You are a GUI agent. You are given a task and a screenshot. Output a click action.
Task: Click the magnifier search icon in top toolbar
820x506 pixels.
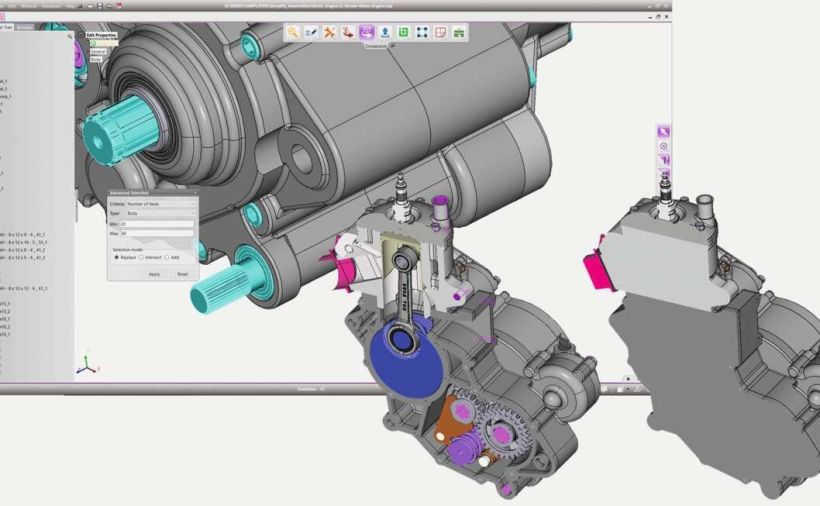click(293, 32)
